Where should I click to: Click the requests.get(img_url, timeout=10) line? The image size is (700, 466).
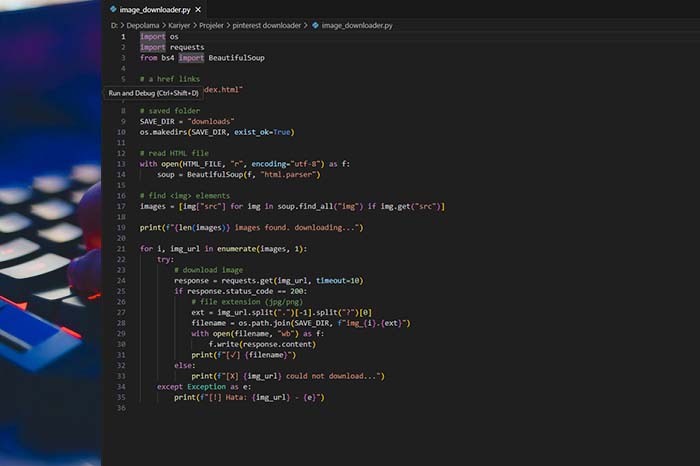coord(268,280)
